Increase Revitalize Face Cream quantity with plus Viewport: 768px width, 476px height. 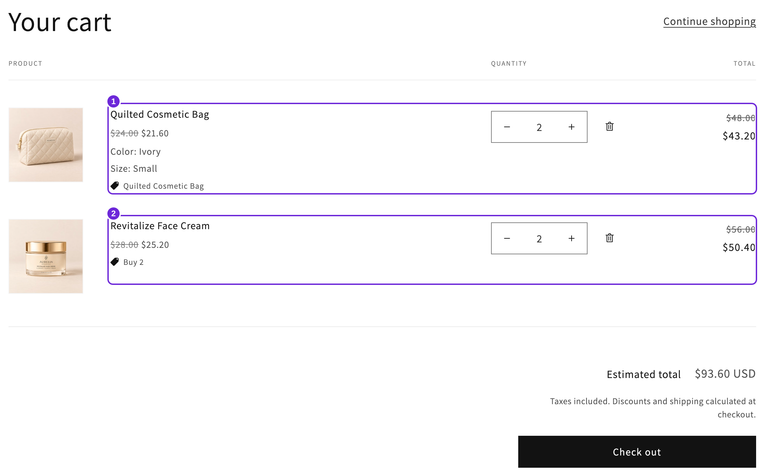tap(571, 238)
